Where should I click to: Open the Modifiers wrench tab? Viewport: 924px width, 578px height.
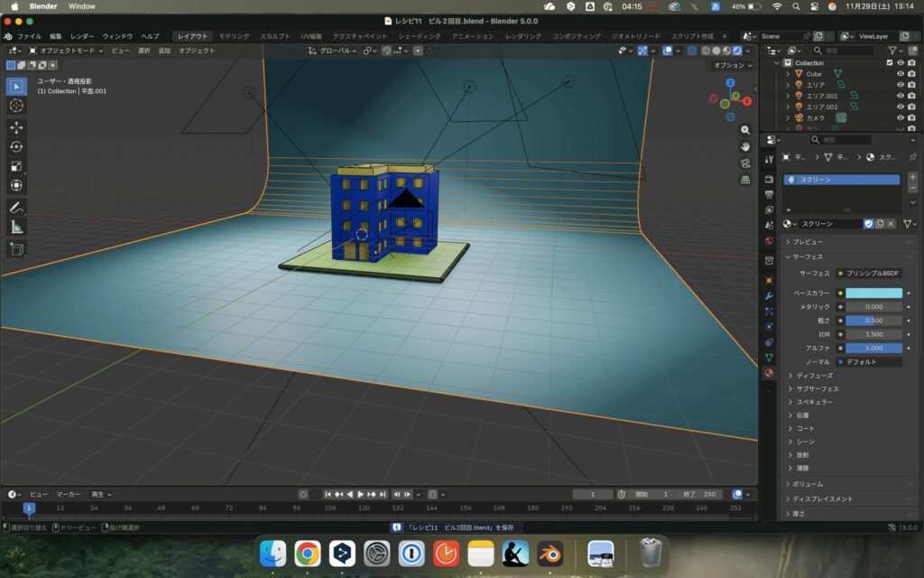point(769,295)
